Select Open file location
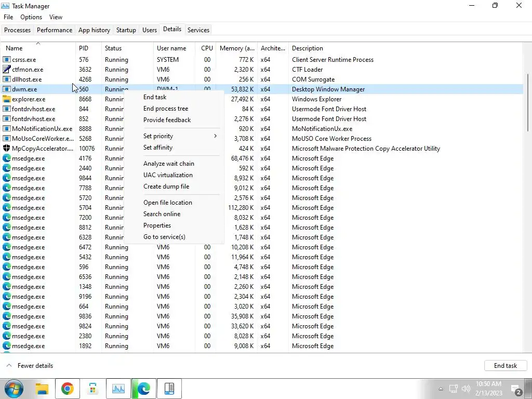The image size is (532, 399). (x=174, y=203)
